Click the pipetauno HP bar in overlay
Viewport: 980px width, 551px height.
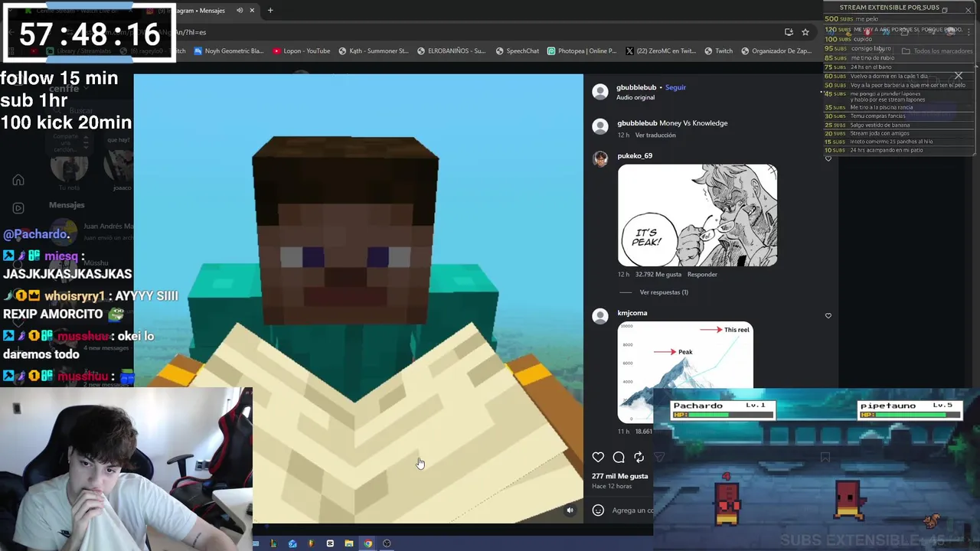tap(910, 415)
